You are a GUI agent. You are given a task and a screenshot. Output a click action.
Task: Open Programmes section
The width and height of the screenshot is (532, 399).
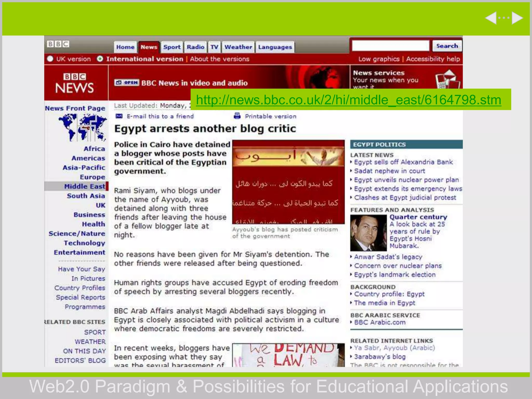pos(85,307)
